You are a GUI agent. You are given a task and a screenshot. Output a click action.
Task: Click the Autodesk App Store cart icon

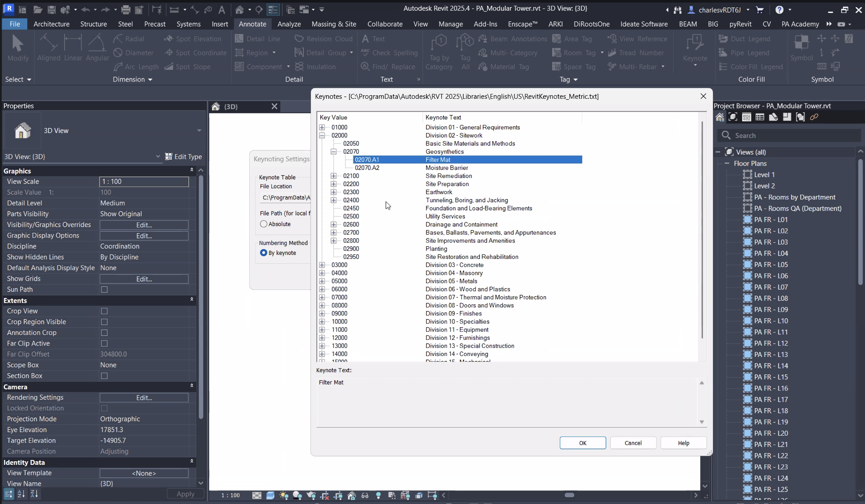click(760, 10)
